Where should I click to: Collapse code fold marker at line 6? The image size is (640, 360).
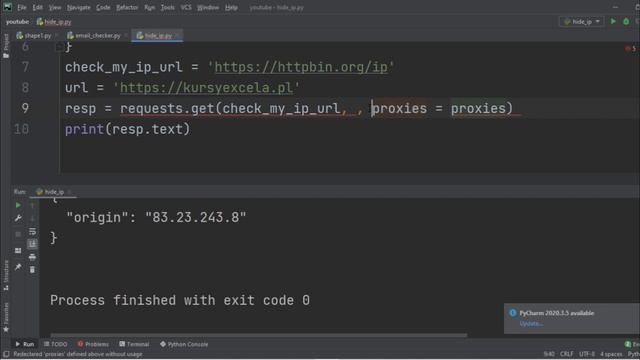tap(59, 47)
